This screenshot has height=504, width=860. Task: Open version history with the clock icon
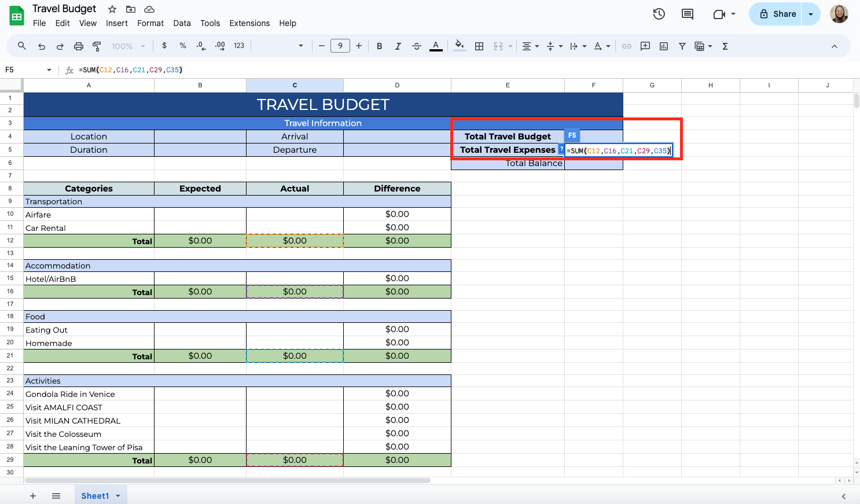(659, 14)
